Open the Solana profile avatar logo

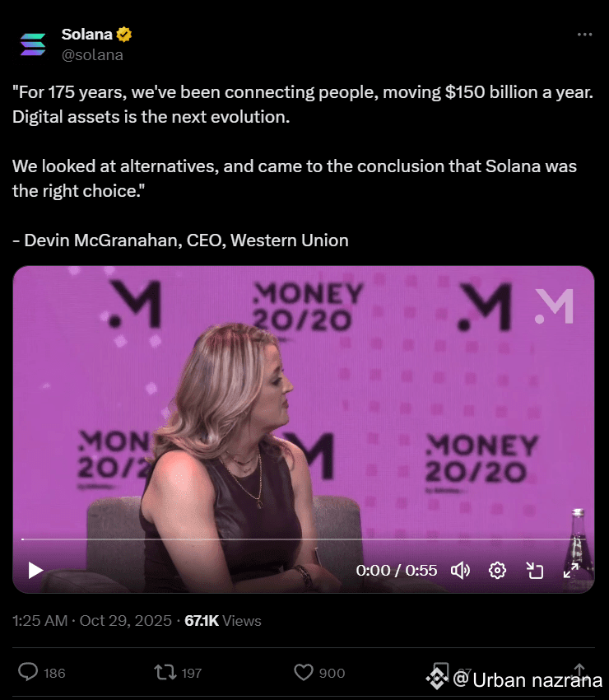pos(33,44)
